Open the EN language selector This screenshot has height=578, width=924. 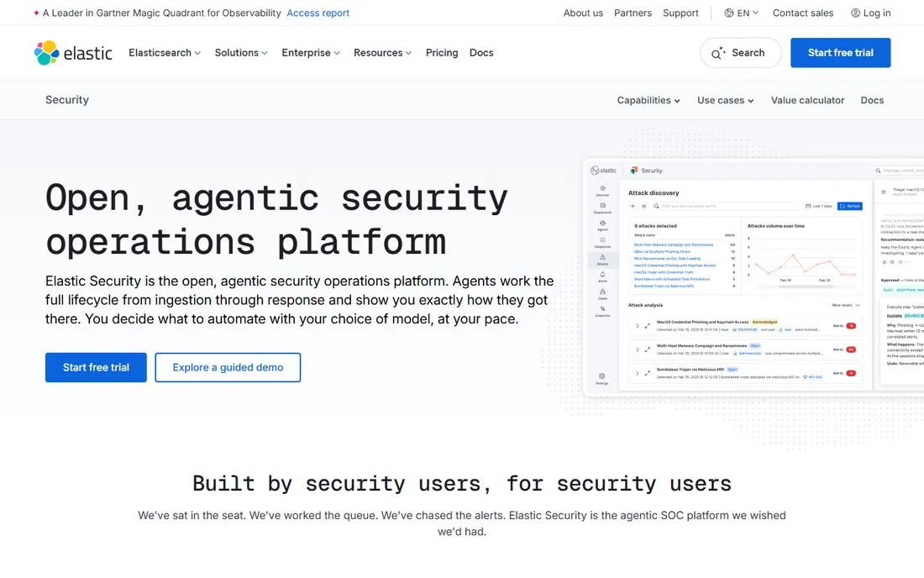tap(742, 13)
